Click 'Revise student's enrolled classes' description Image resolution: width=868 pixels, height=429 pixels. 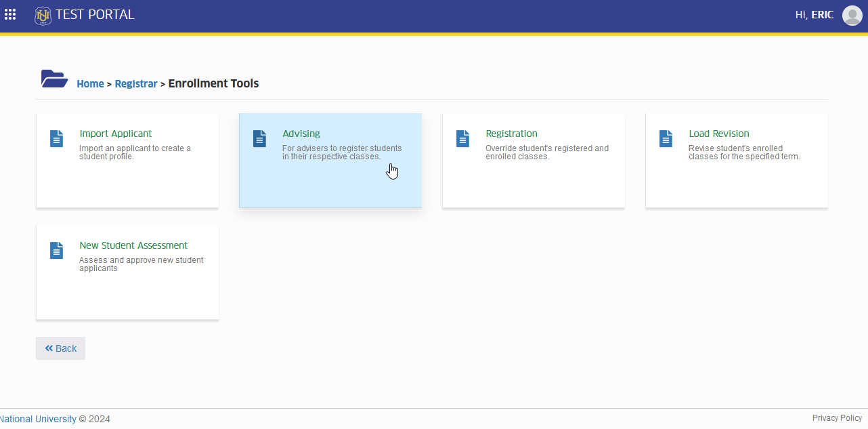pos(744,152)
